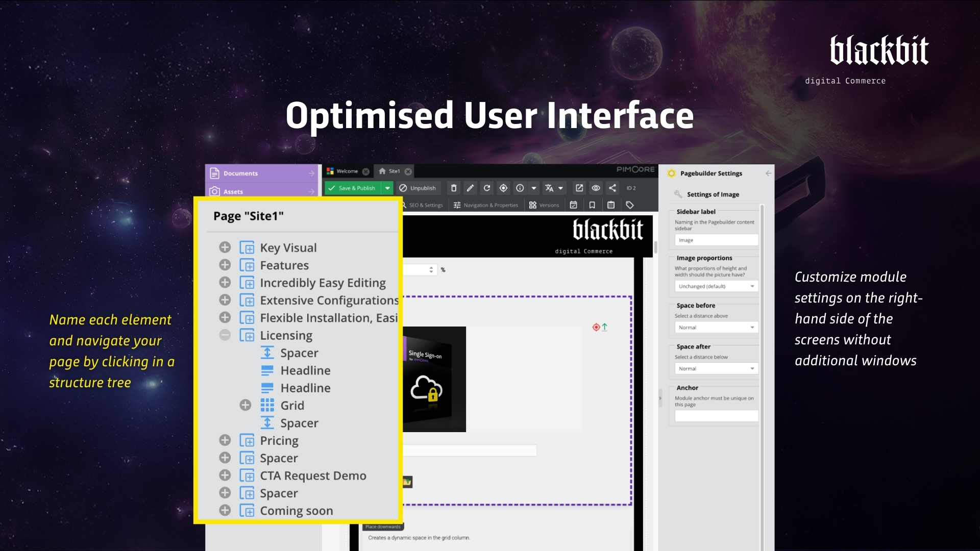The width and height of the screenshot is (980, 551).
Task: Click the percentage stepper up arrow
Action: coord(431,266)
